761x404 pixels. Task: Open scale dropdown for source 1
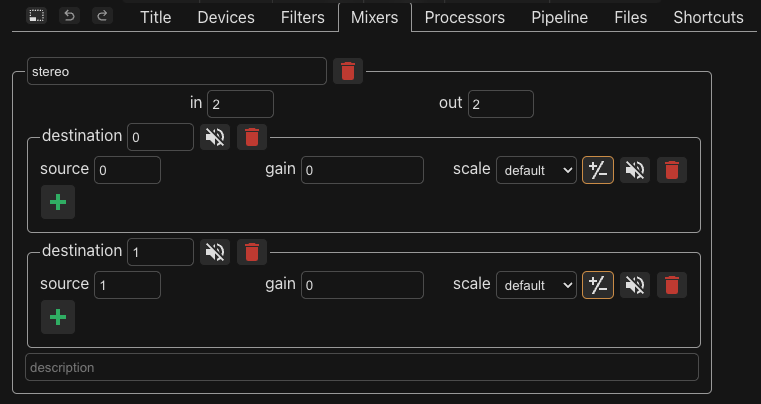point(536,285)
